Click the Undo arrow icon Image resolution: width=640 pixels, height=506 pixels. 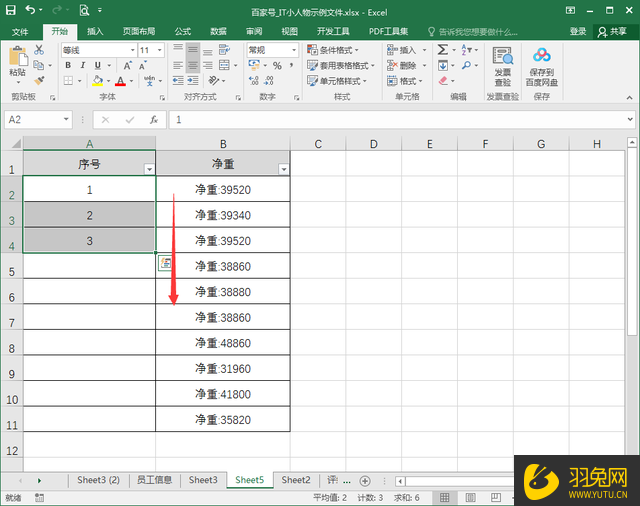(x=30, y=9)
